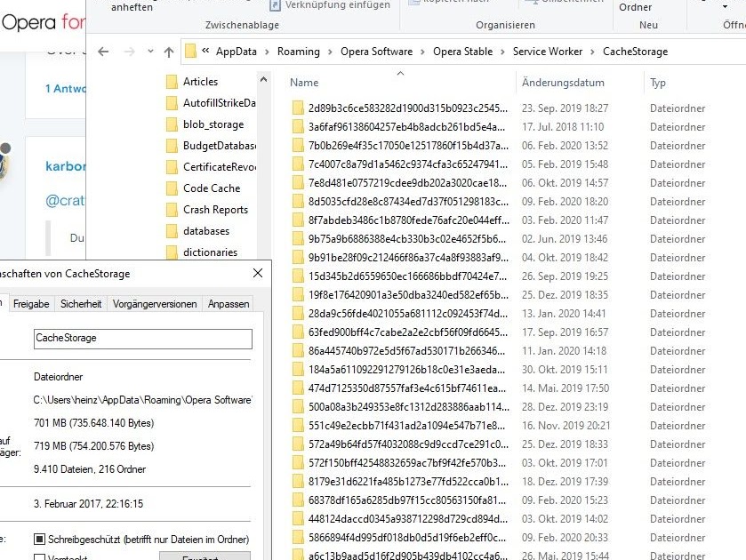Select Crash Reports folder in tree
Viewport: 746px width, 560px height.
pyautogui.click(x=215, y=210)
